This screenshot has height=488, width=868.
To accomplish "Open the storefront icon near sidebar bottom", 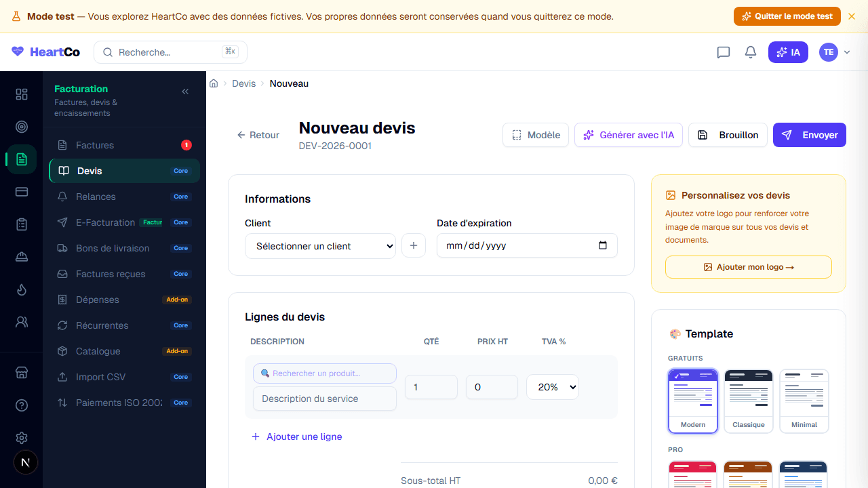I will click(x=21, y=372).
